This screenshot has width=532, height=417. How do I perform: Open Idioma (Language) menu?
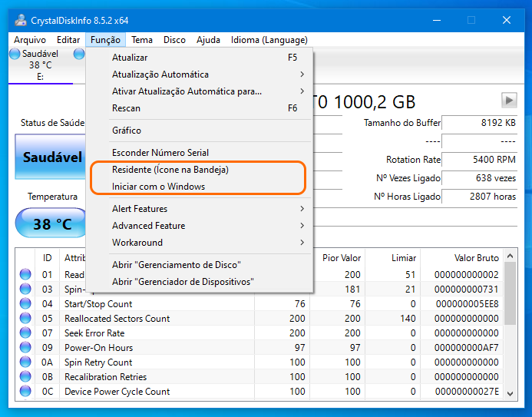269,40
